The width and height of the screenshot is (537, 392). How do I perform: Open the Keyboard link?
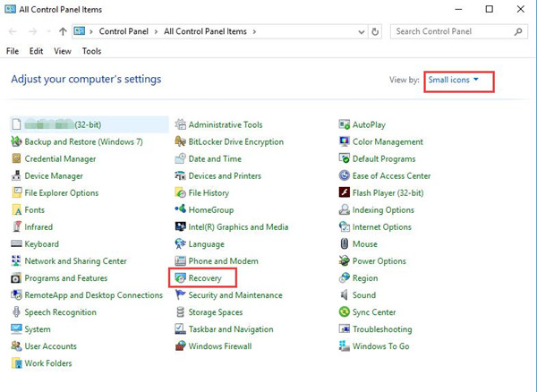click(x=41, y=244)
